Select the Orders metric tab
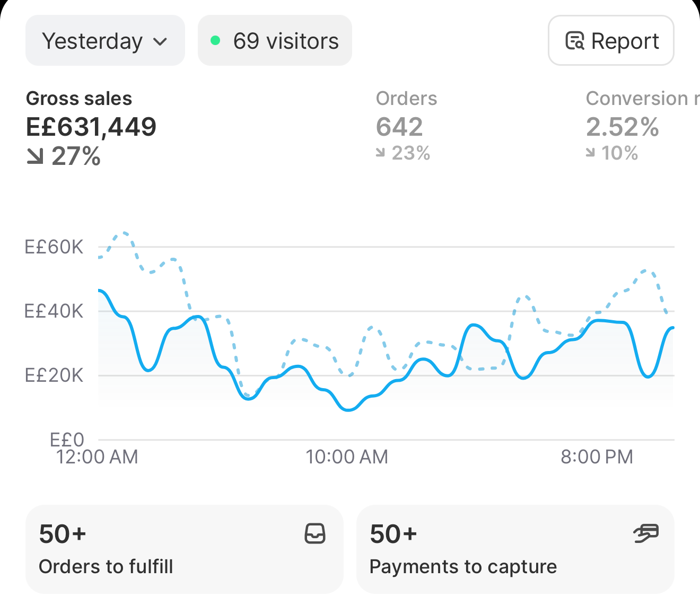The width and height of the screenshot is (700, 614). click(x=407, y=126)
